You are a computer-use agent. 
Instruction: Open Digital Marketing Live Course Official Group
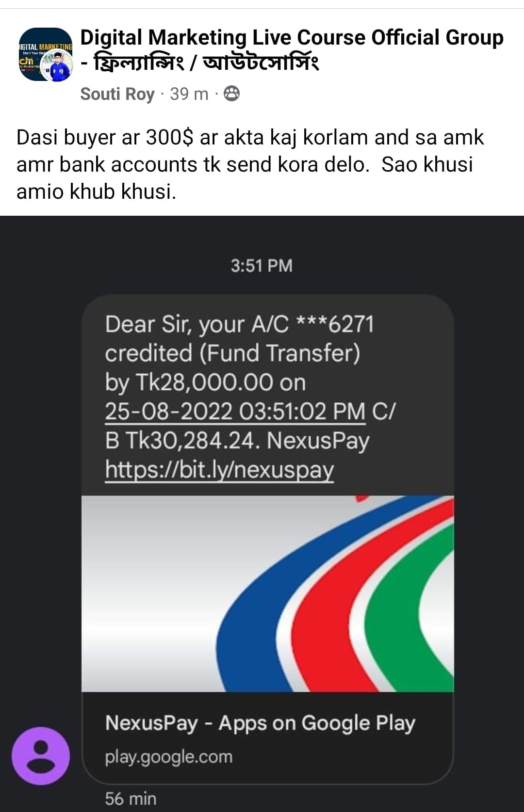pos(292,37)
